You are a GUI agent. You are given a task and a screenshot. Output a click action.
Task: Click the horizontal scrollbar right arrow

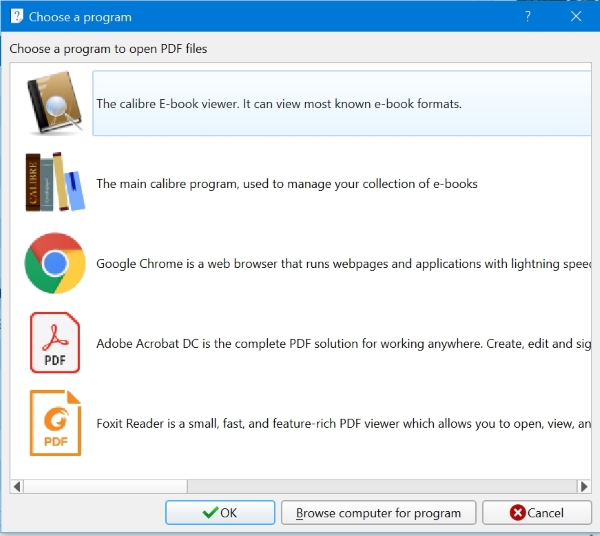click(x=584, y=487)
